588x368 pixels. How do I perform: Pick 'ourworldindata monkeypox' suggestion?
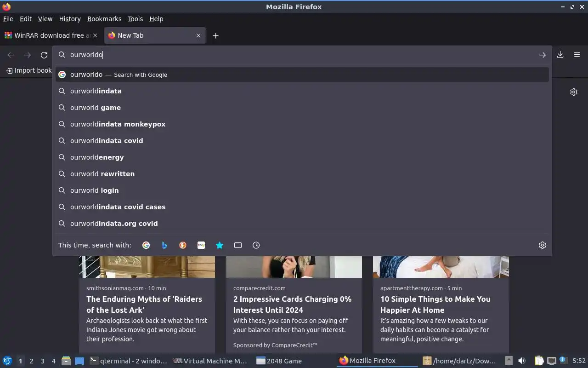tap(302, 124)
